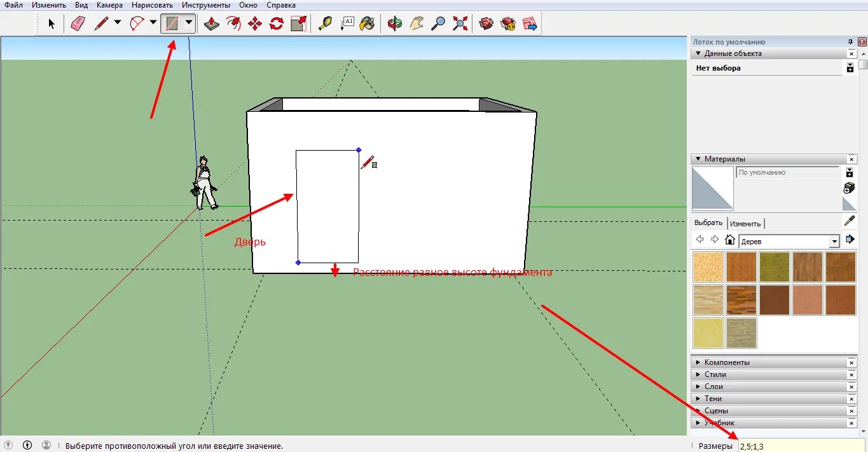Screen dimensions: 868x452
Task: Collapse the Данные объекта panel
Action: point(698,53)
